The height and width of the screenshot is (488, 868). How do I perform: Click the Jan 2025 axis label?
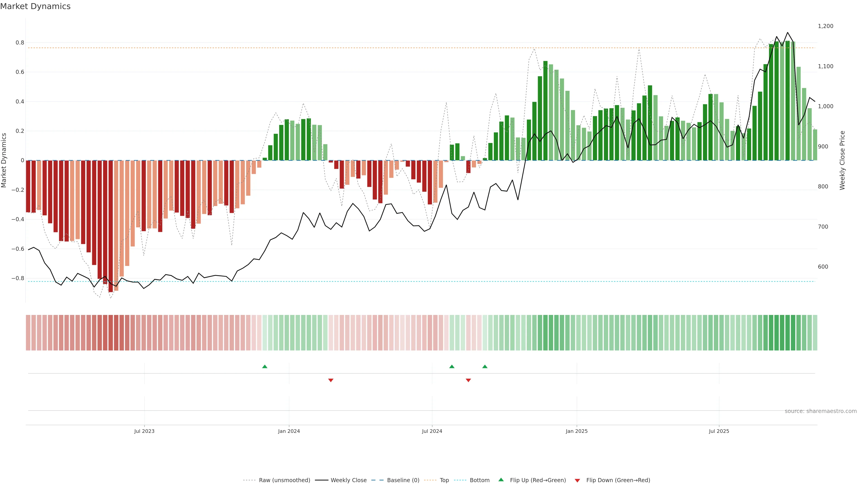coord(576,431)
